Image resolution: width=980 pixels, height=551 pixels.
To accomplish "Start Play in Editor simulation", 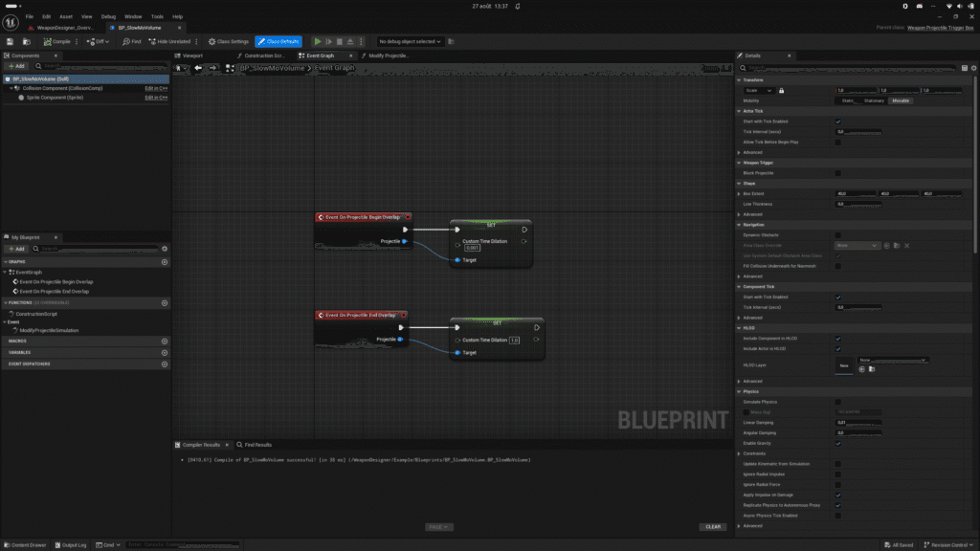I will click(318, 42).
